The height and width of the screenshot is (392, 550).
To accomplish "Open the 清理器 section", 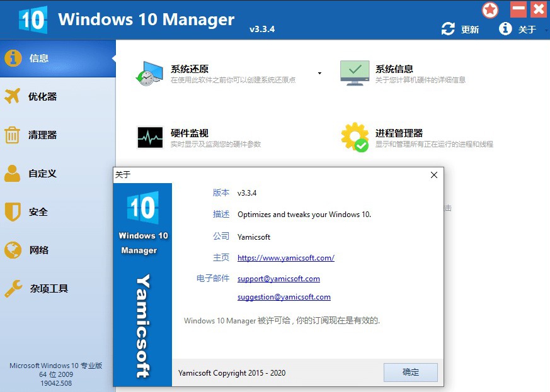I will (42, 135).
